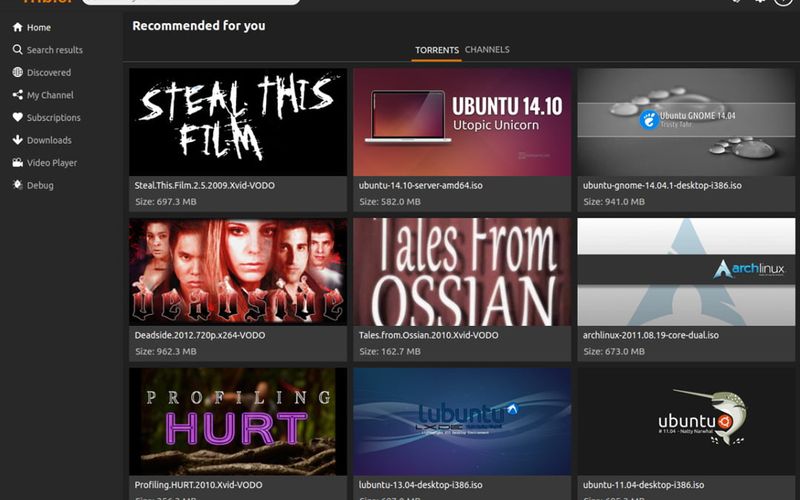Click the text Size: 582.0 MB

point(390,202)
